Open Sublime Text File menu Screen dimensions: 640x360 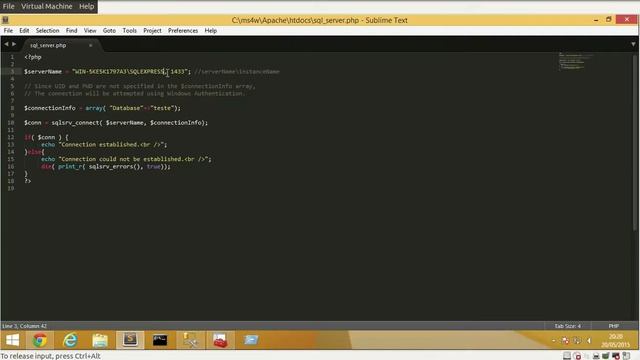pyautogui.click(x=8, y=31)
